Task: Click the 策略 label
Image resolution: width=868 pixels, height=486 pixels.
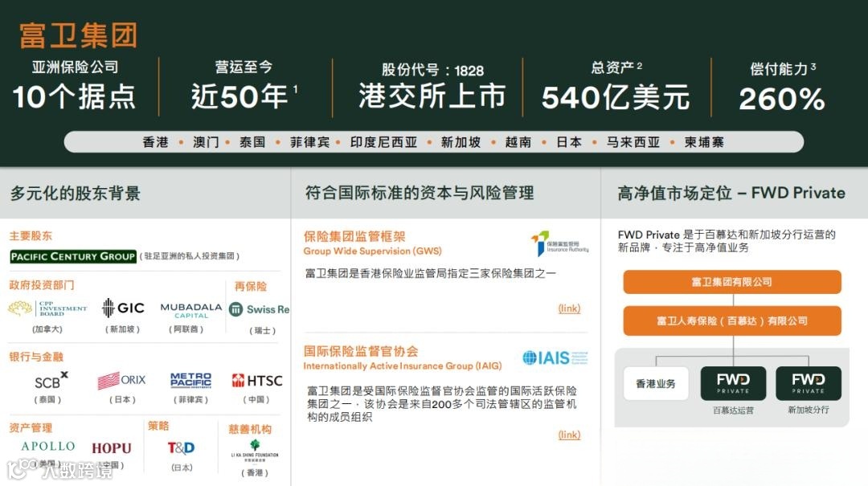Action: pos(158,426)
